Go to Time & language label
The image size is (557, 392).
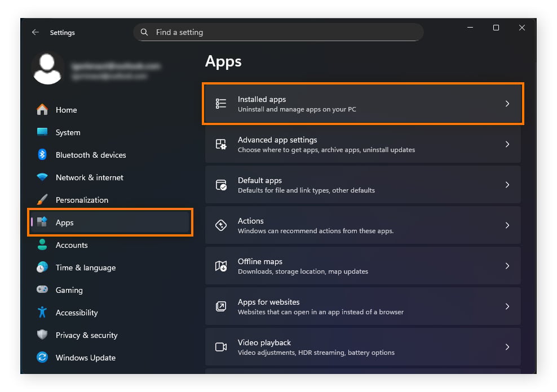click(x=86, y=268)
